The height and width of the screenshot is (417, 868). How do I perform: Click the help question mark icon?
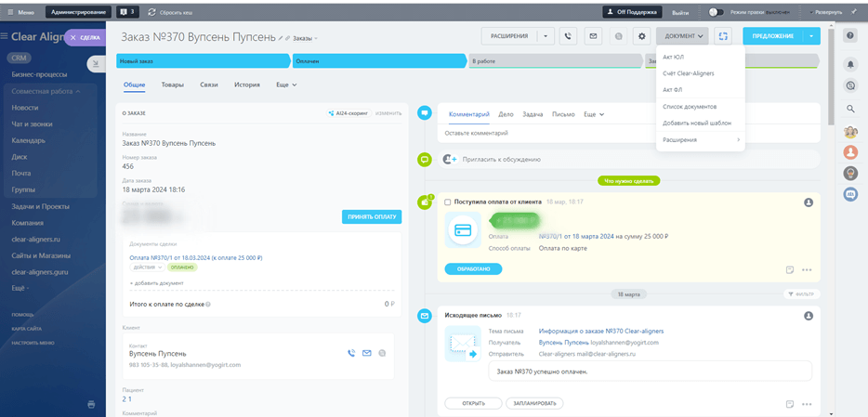(850, 35)
